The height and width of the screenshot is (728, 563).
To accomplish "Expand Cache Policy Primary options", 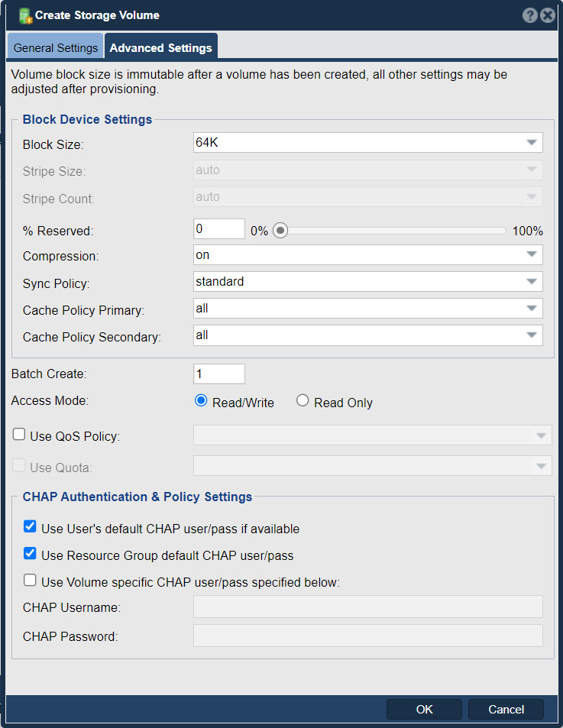I will 532,309.
